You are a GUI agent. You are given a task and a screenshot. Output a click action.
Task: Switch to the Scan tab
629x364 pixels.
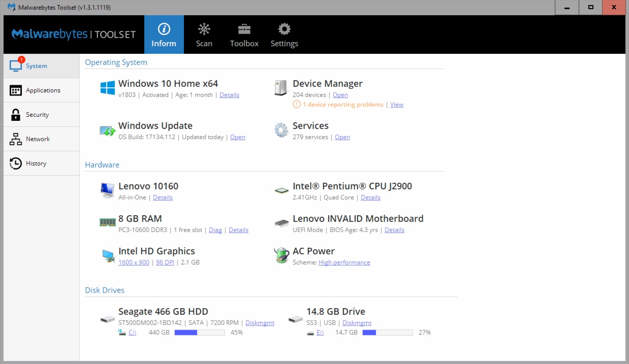(204, 35)
